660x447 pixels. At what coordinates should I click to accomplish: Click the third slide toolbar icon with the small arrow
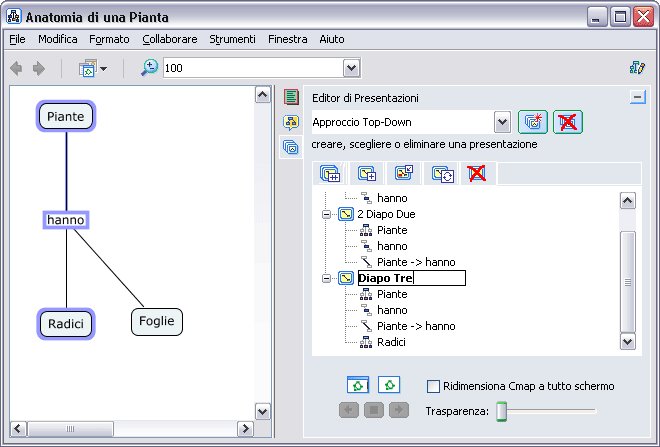click(x=404, y=173)
